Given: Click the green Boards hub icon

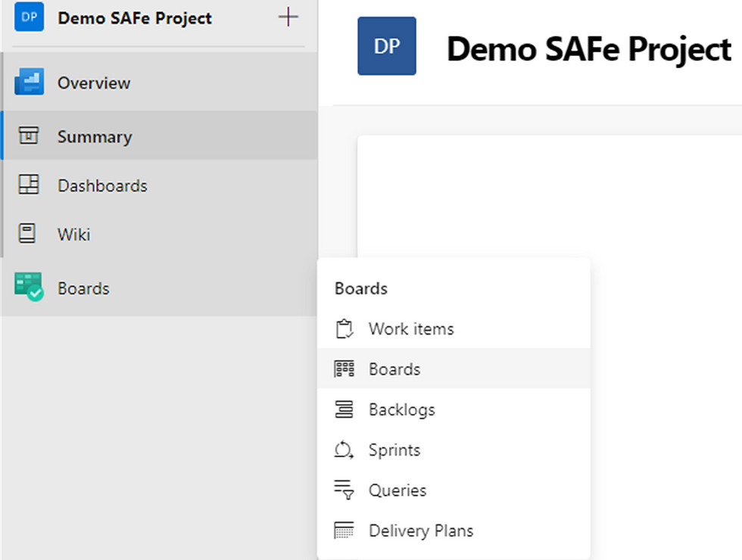Looking at the screenshot, I should point(29,287).
